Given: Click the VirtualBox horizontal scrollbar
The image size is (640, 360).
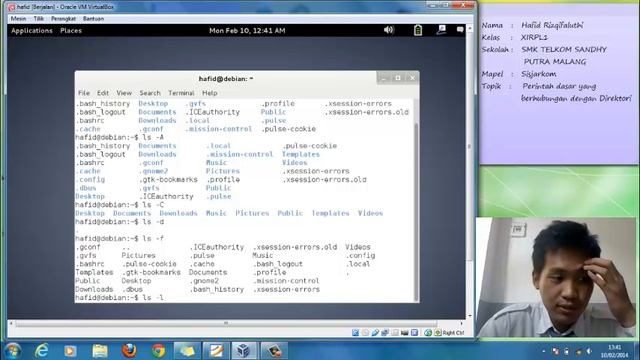Looking at the screenshot, I should point(226,323).
